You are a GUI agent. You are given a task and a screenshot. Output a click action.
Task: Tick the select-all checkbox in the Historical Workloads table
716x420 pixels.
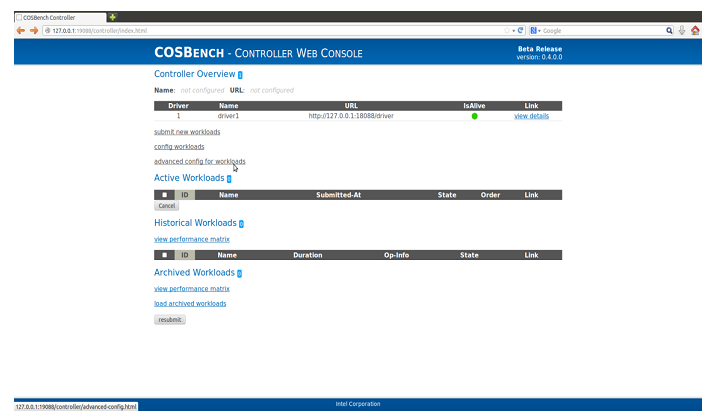(x=164, y=255)
